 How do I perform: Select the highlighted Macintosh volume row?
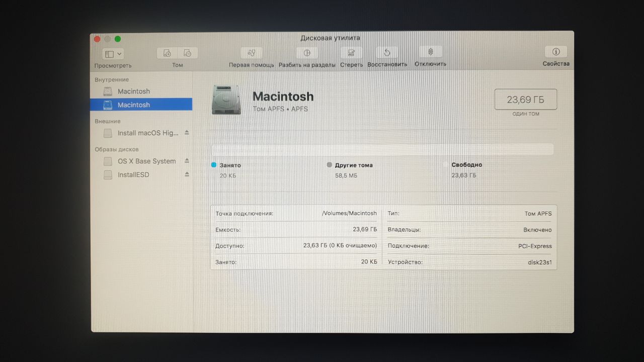[x=141, y=105]
